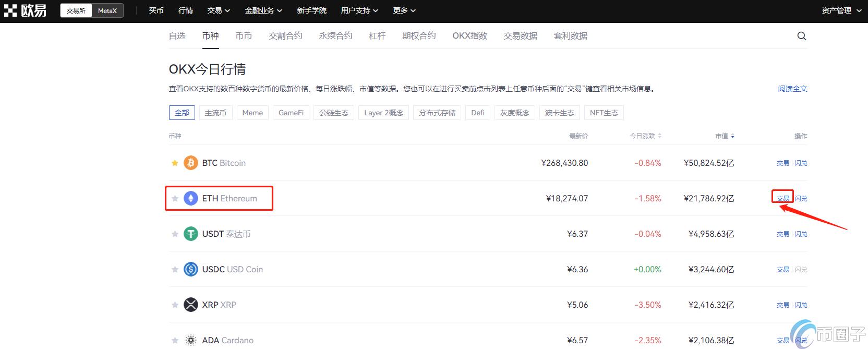
Task: Open 行情 in top navigation
Action: pyautogui.click(x=185, y=10)
